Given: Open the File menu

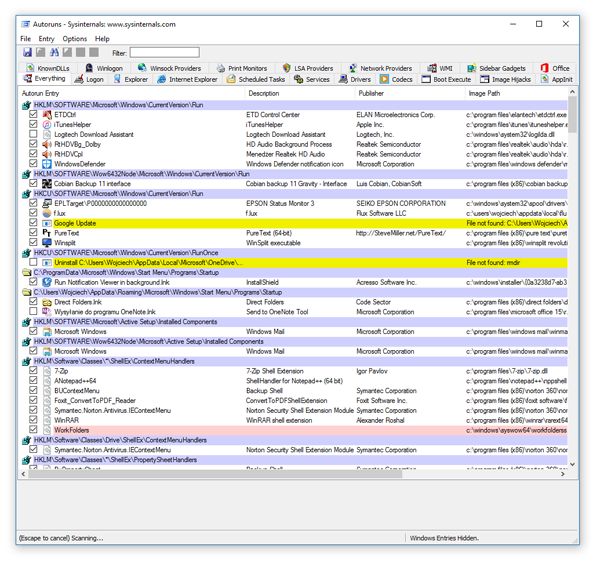Looking at the screenshot, I should tap(25, 39).
